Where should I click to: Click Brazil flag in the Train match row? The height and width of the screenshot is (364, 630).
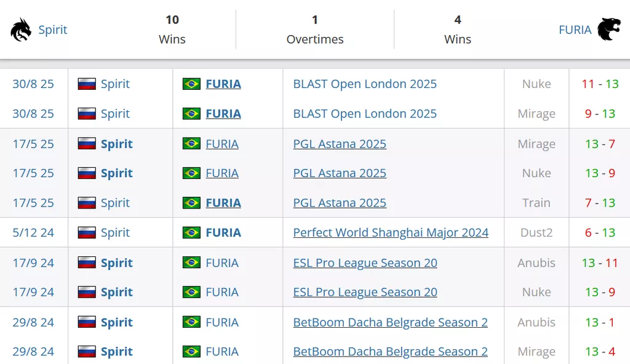(x=192, y=203)
